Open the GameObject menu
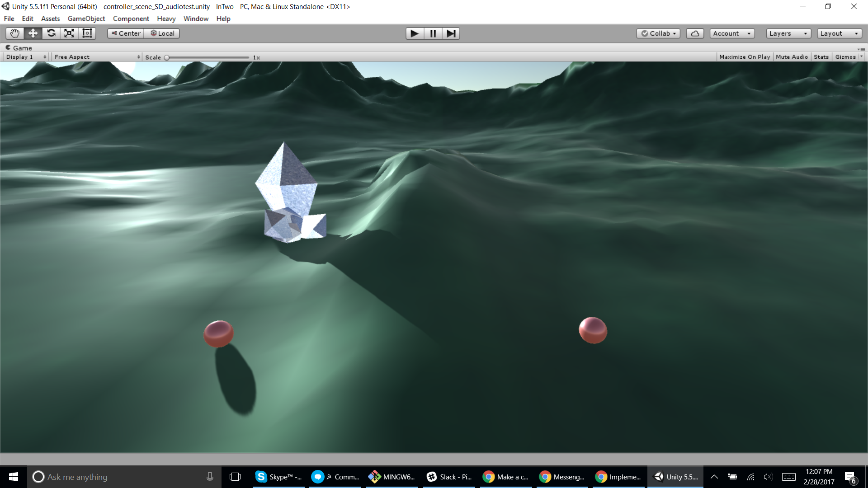 (x=86, y=19)
